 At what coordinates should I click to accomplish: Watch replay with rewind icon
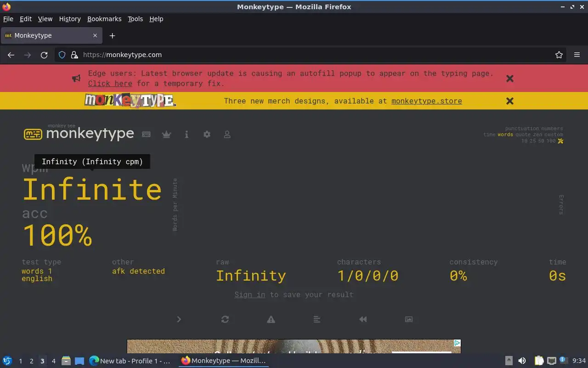363,319
